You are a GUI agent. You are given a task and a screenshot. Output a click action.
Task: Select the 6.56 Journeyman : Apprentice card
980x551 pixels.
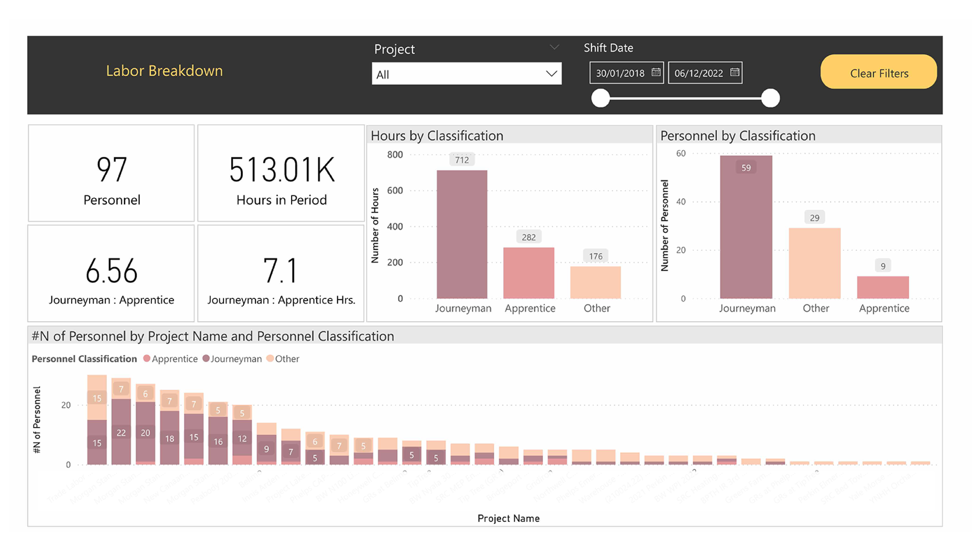[111, 273]
